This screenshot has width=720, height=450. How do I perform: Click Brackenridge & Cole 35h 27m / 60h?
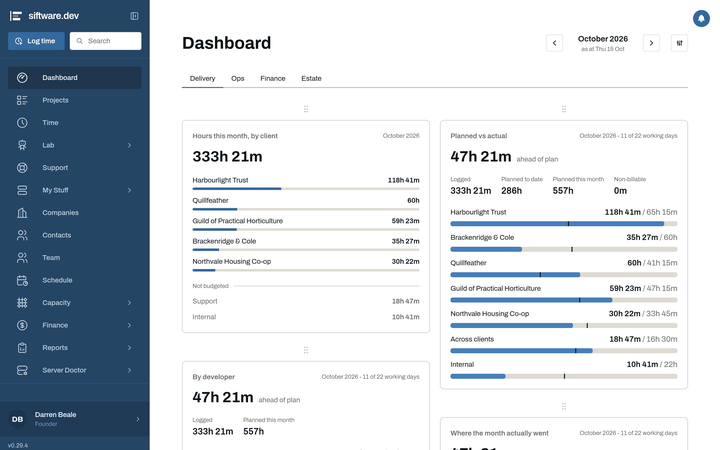(x=564, y=242)
